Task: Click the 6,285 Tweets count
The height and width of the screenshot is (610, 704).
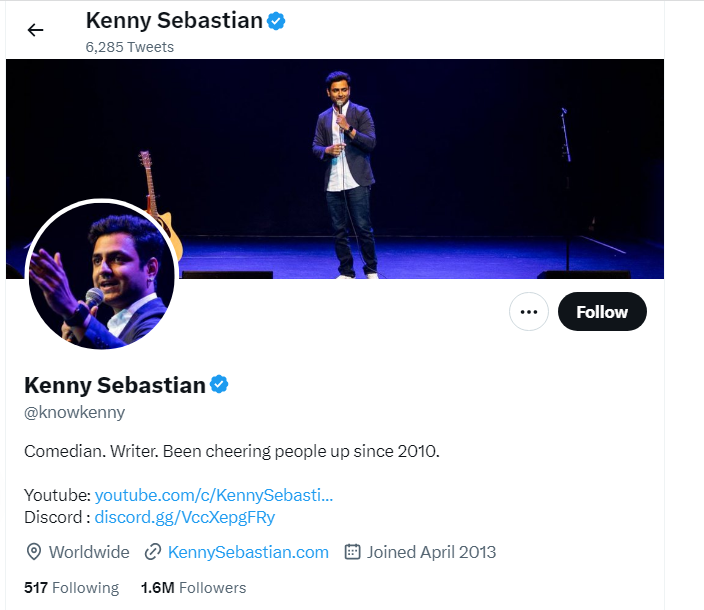Action: coord(130,47)
